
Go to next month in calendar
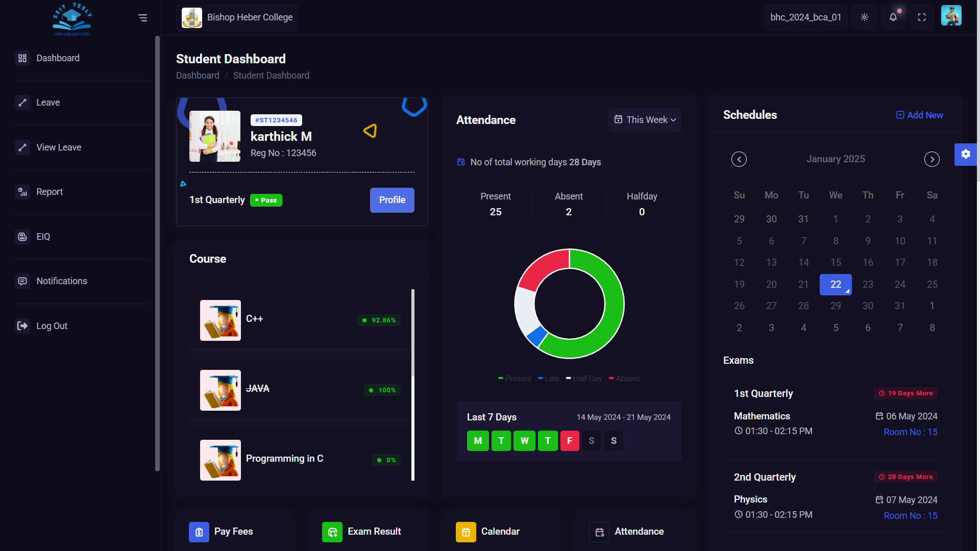[x=932, y=159]
